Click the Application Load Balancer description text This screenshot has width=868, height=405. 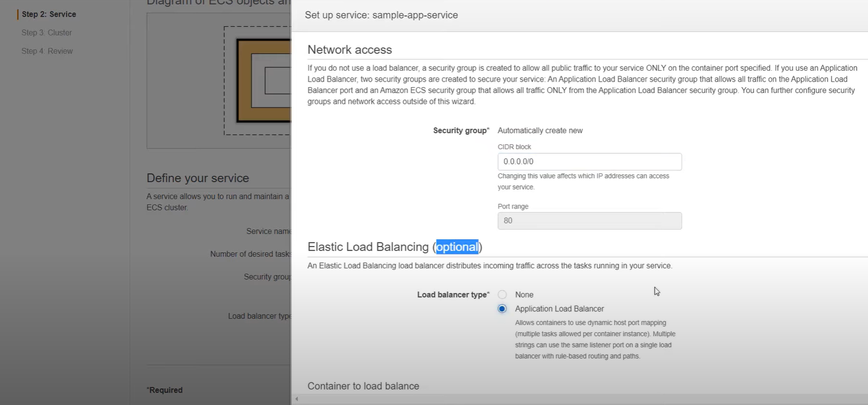(595, 339)
